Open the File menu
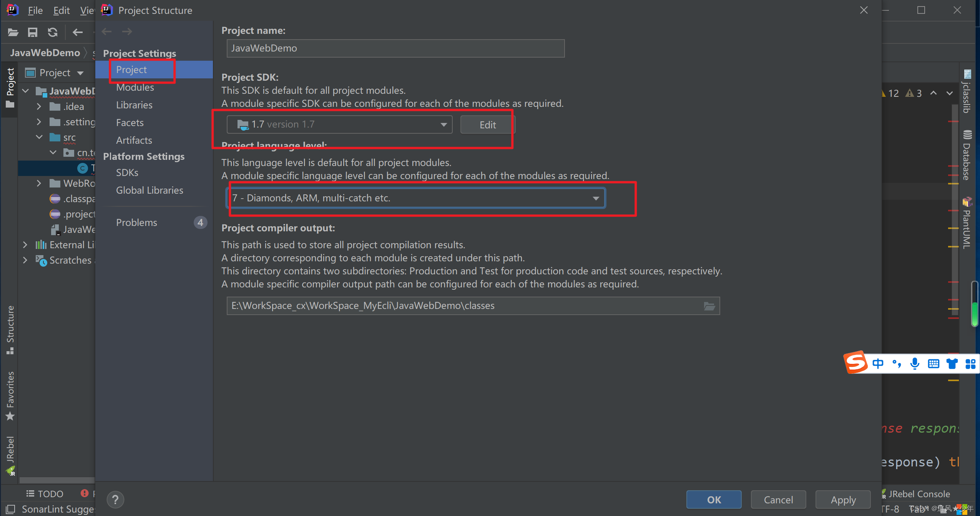The image size is (980, 516). pos(35,10)
